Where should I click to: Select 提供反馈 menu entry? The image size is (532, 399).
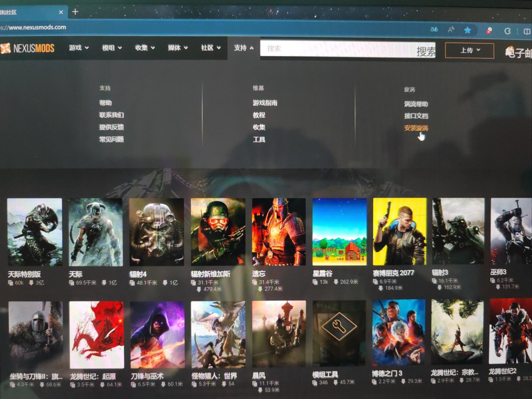pyautogui.click(x=112, y=127)
